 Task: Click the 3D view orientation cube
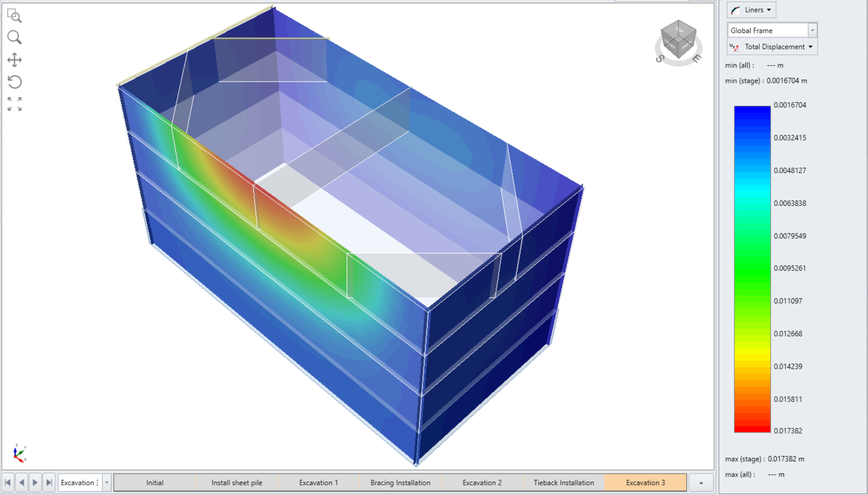click(678, 39)
